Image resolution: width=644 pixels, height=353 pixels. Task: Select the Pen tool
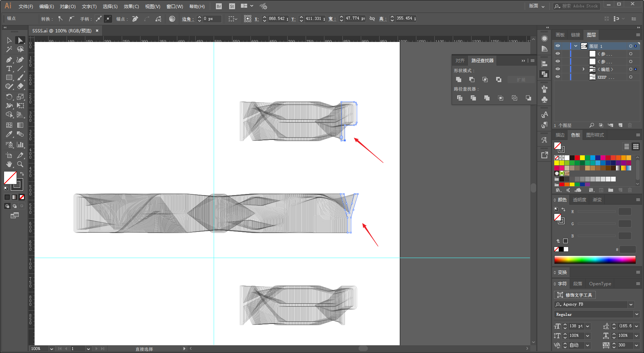coord(9,60)
